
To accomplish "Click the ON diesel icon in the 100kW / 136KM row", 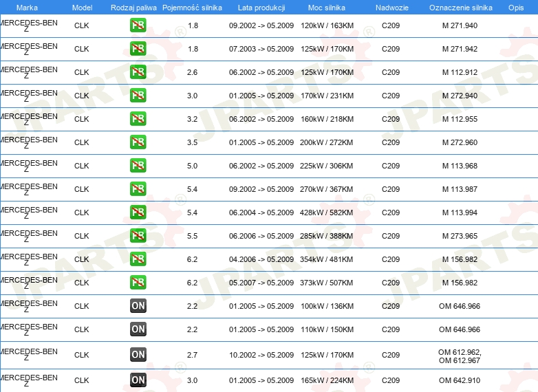I will 138,306.
